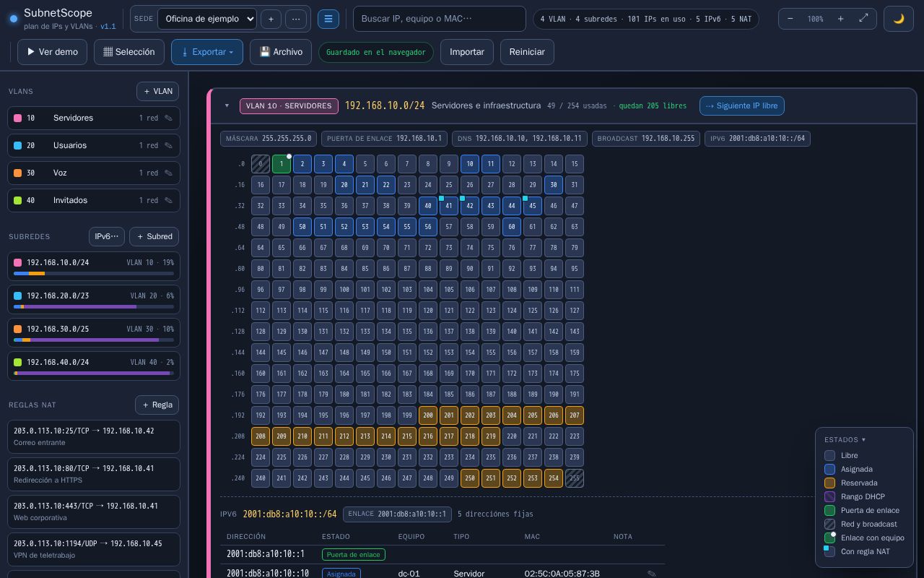Click the orange VLAN 30 color swatch
The width and height of the screenshot is (924, 578).
pyautogui.click(x=18, y=173)
